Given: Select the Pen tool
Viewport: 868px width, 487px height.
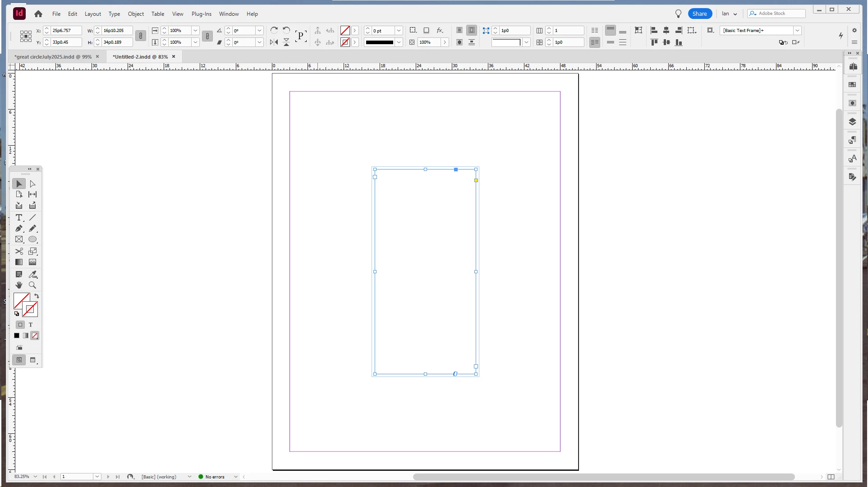Looking at the screenshot, I should pos(19,229).
